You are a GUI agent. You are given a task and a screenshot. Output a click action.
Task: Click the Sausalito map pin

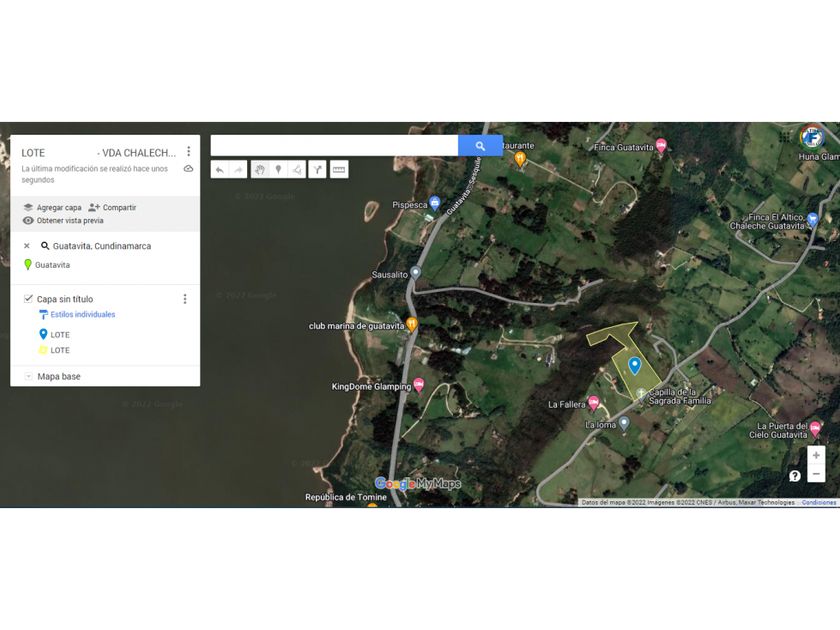(x=415, y=273)
